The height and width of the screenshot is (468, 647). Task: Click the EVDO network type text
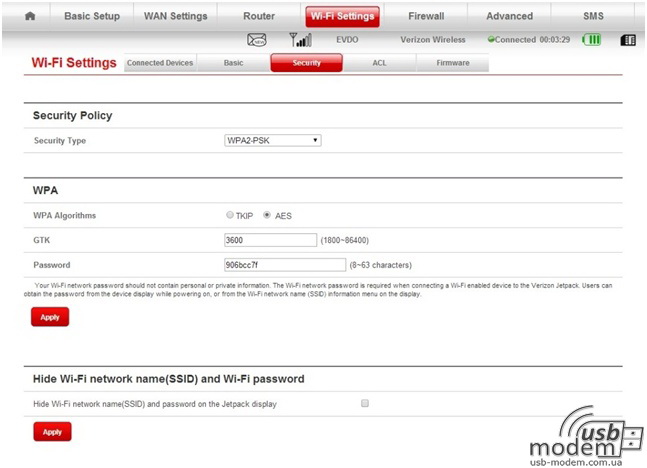click(x=347, y=40)
